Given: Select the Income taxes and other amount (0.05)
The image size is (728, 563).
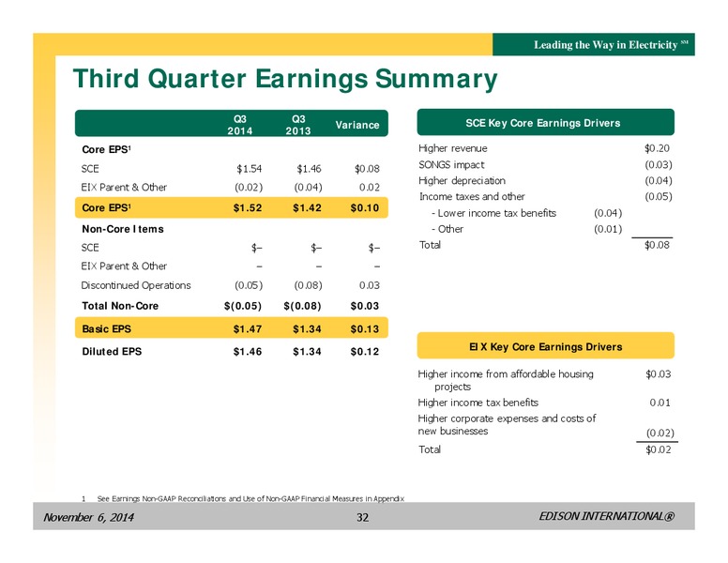Looking at the screenshot, I should (659, 196).
